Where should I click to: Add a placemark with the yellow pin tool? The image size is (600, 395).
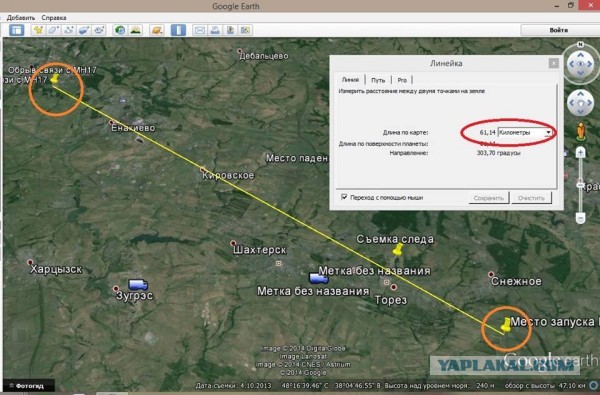pos(38,30)
